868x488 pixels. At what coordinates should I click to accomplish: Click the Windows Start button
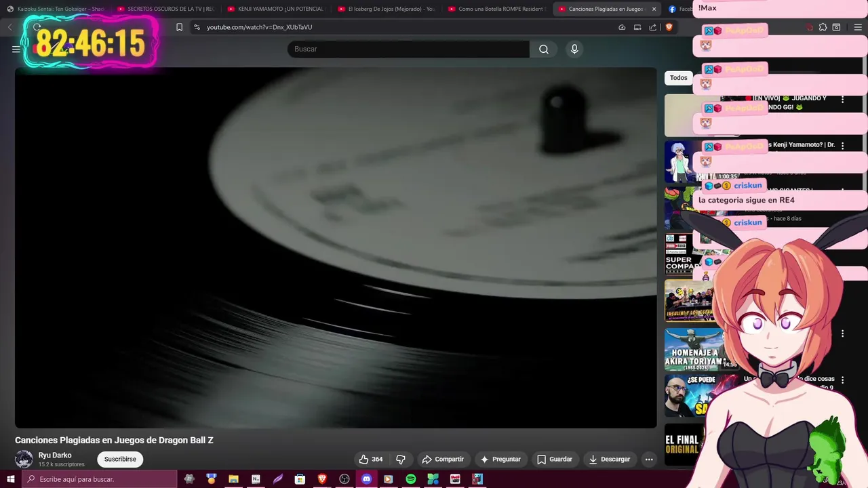coord(11,479)
